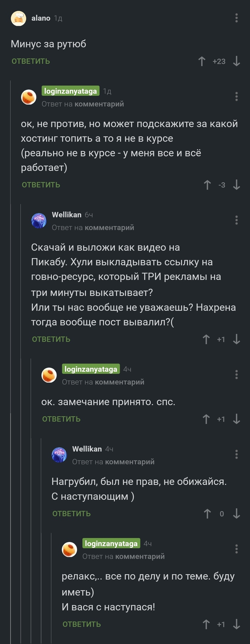Open Wellikan's profile from 6ч comment
This screenshot has width=250, height=644.
coord(66,215)
